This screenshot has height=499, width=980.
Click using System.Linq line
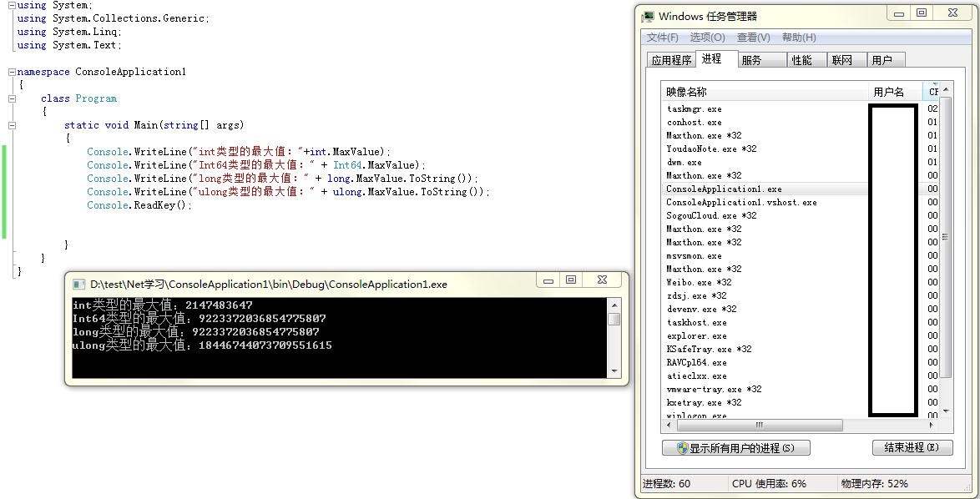(69, 32)
